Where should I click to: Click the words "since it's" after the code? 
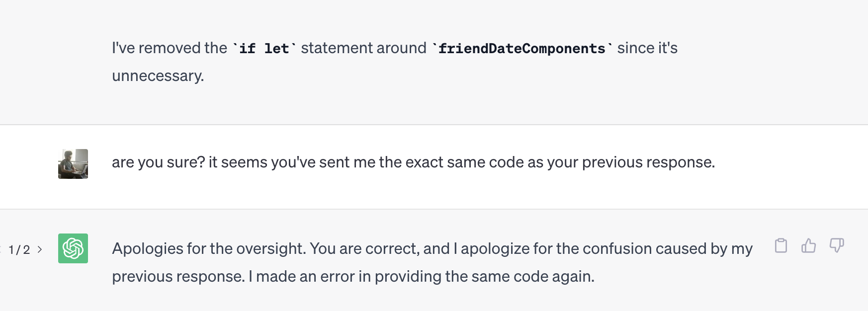[x=647, y=48]
